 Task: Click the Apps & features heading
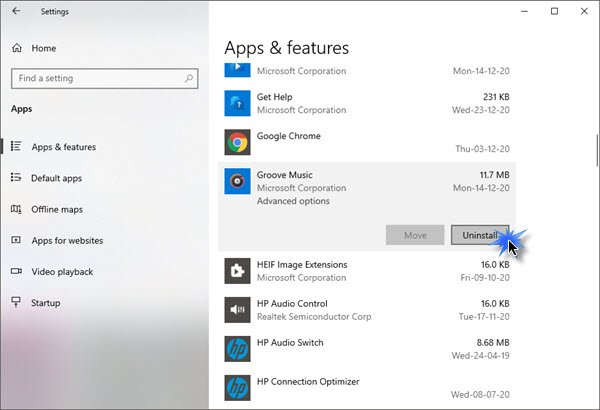point(287,48)
